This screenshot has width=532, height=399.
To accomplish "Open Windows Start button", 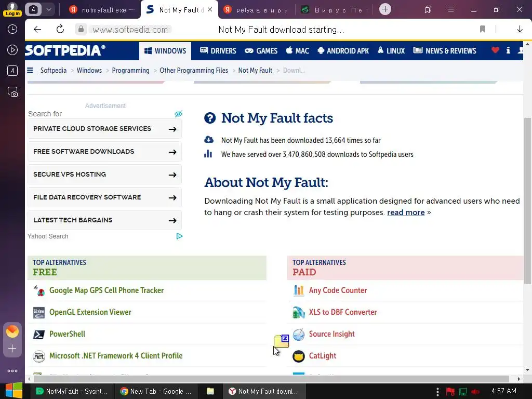I will pyautogui.click(x=14, y=391).
